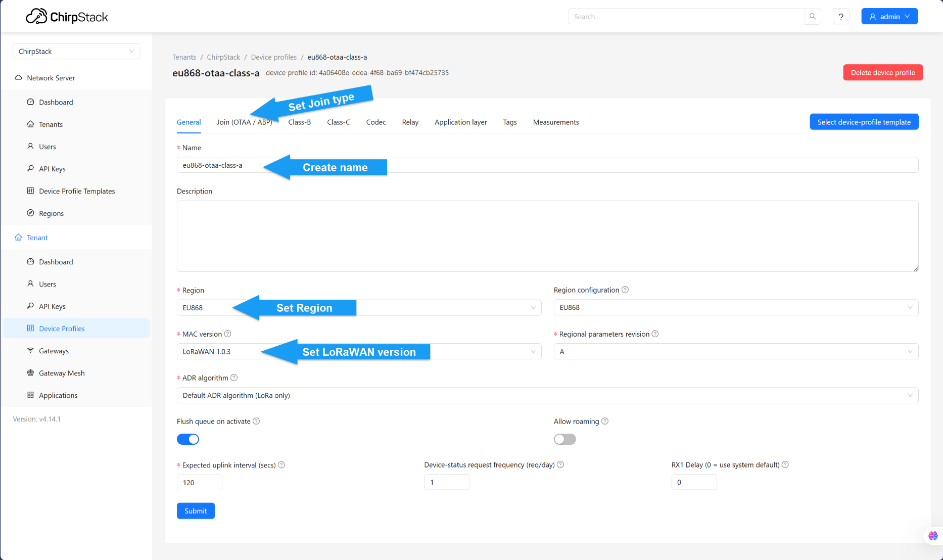Follow the Tenants breadcrumb link
The height and width of the screenshot is (560, 943).
184,57
